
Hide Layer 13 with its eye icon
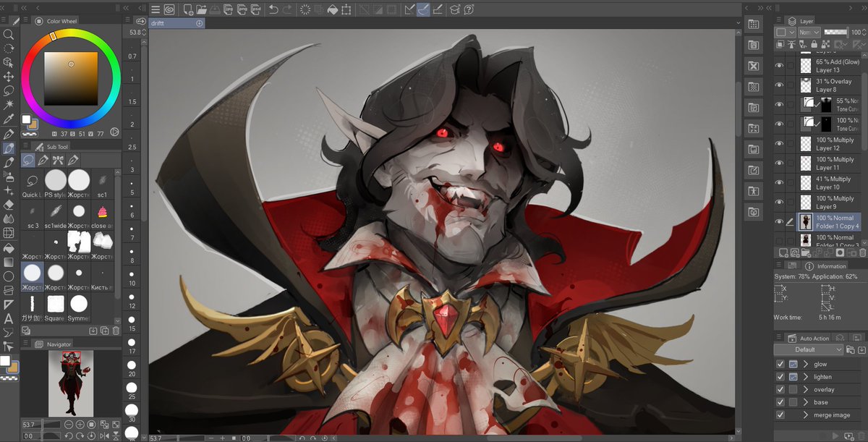(x=779, y=66)
